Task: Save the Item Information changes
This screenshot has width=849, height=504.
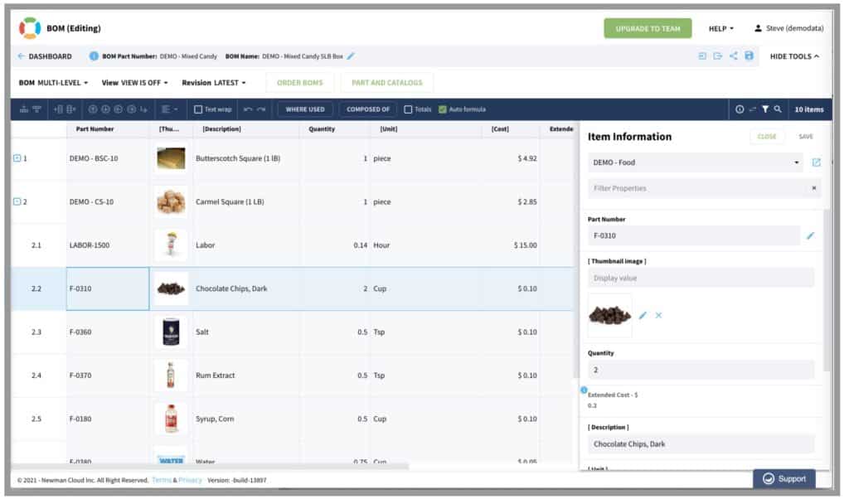Action: [806, 137]
